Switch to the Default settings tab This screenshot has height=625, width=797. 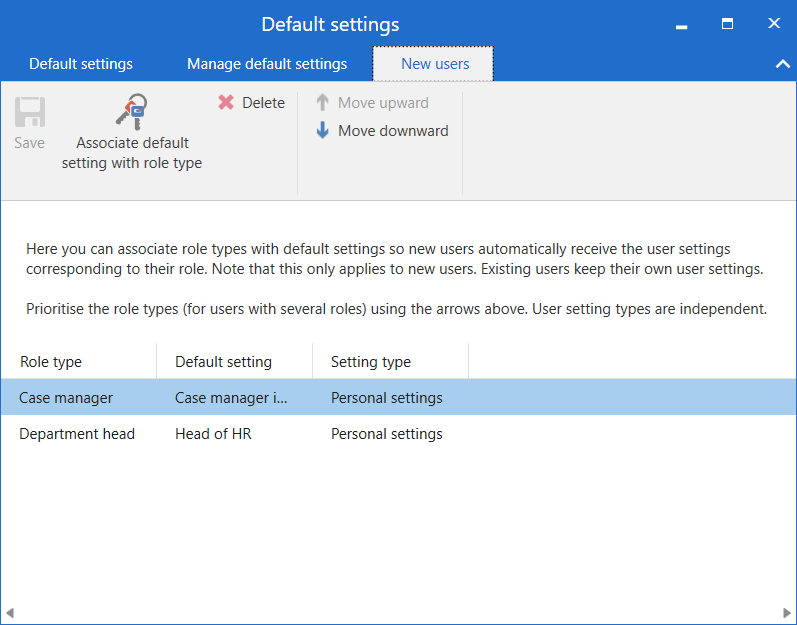point(81,64)
